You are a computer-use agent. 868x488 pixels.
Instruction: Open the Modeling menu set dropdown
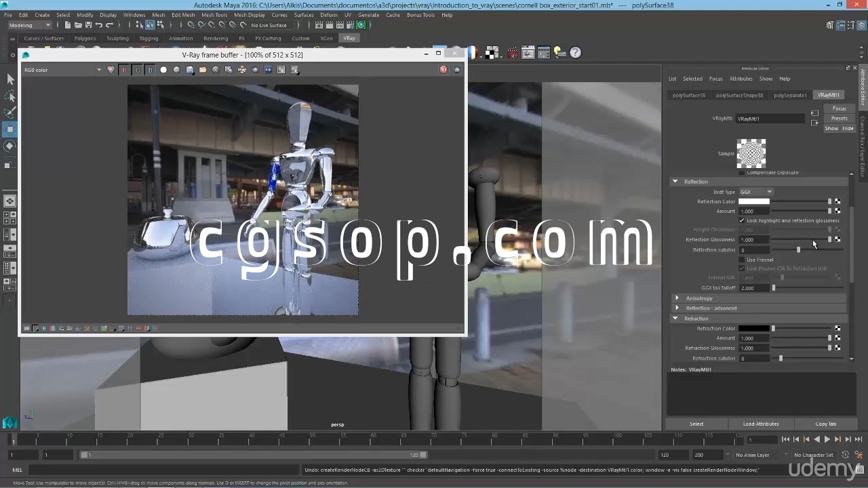(x=30, y=25)
